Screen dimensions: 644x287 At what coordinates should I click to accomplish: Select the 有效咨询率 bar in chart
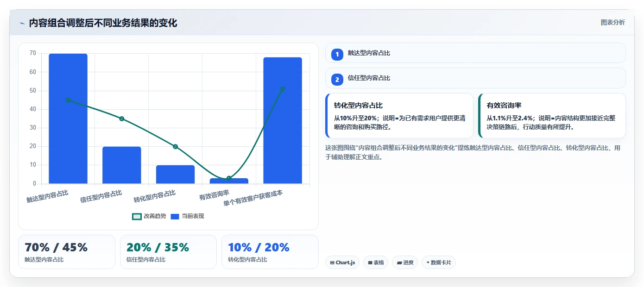coord(229,181)
